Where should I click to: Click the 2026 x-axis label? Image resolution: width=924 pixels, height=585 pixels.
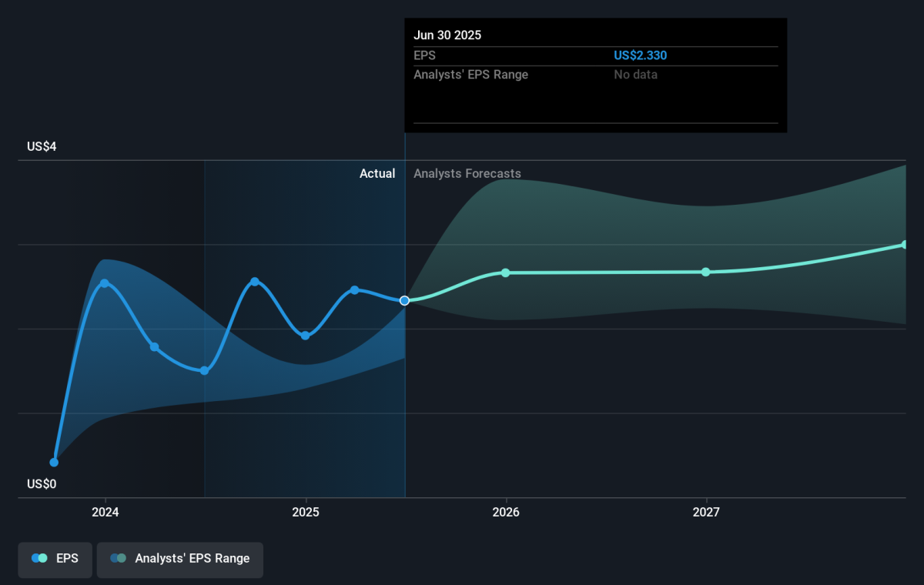pyautogui.click(x=505, y=513)
